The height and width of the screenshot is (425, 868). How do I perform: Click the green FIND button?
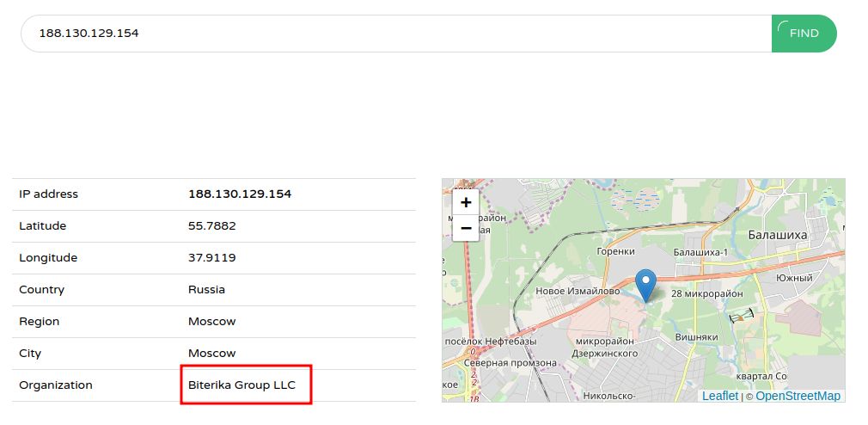tap(804, 34)
